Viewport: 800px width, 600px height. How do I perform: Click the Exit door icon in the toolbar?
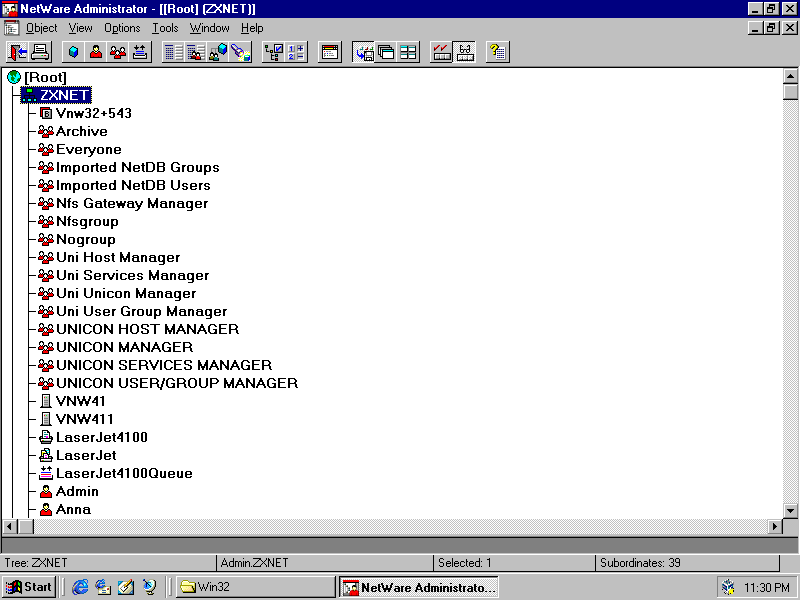(x=18, y=52)
